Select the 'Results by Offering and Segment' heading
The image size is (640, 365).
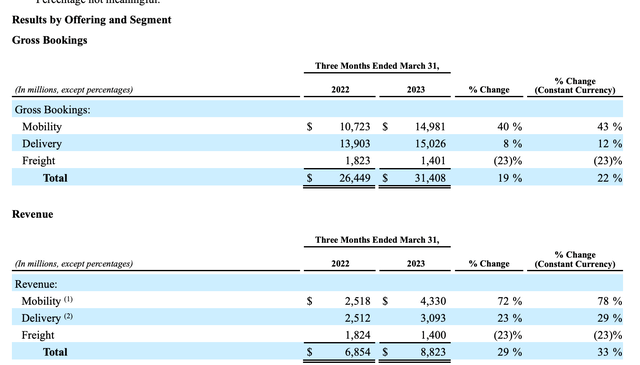click(91, 20)
